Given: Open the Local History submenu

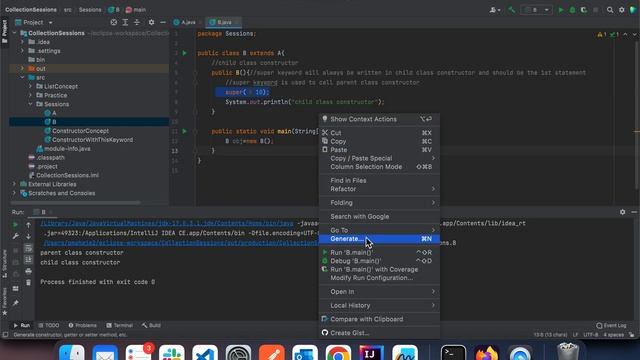Looking at the screenshot, I should (379, 305).
